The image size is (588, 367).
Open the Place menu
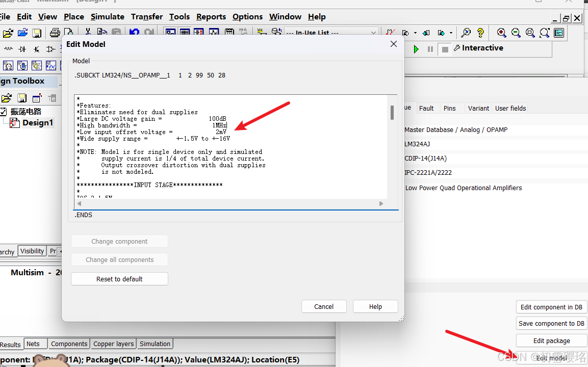(x=74, y=17)
